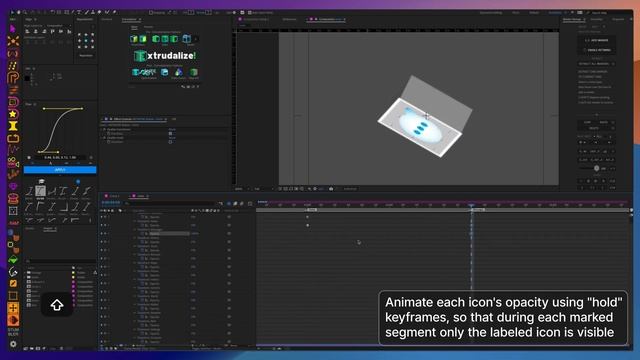This screenshot has height=360, width=640.
Task: Select the yellow diagonal dashes icon
Action: click(13, 65)
